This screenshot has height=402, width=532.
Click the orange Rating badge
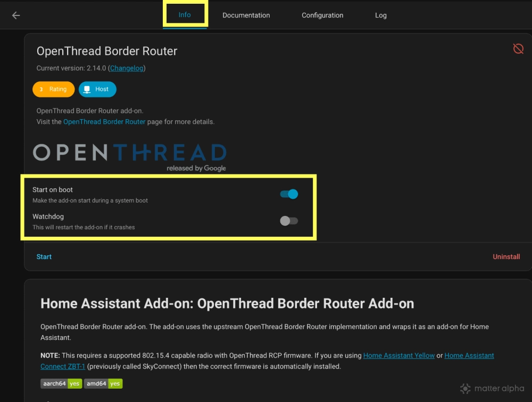click(53, 89)
